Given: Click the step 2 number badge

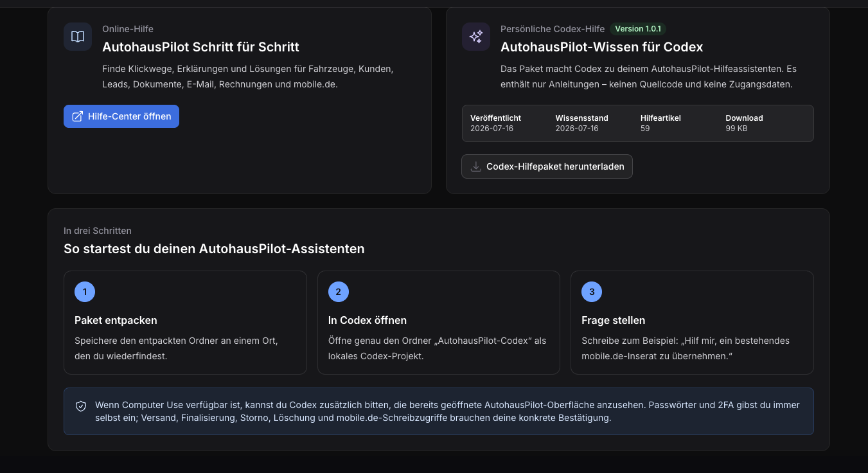Looking at the screenshot, I should 339,292.
